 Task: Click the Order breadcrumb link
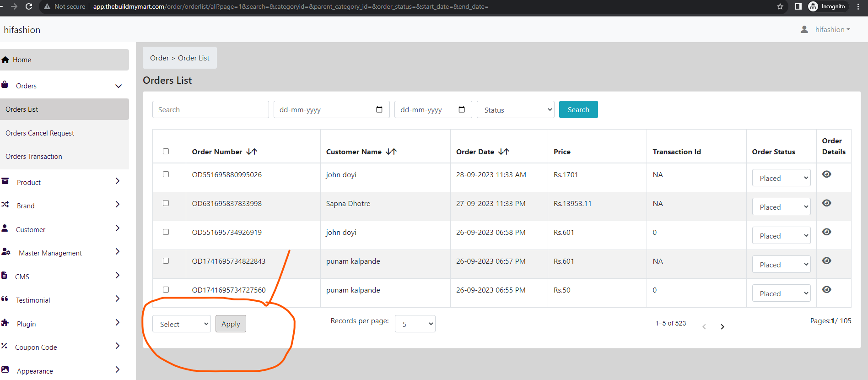pyautogui.click(x=159, y=58)
